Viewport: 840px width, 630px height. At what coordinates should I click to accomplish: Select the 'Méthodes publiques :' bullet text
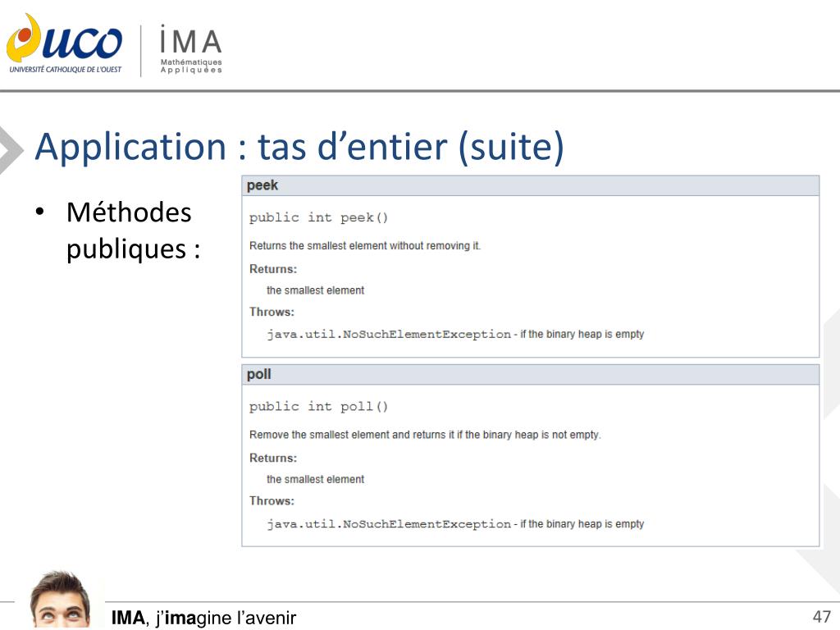click(133, 231)
